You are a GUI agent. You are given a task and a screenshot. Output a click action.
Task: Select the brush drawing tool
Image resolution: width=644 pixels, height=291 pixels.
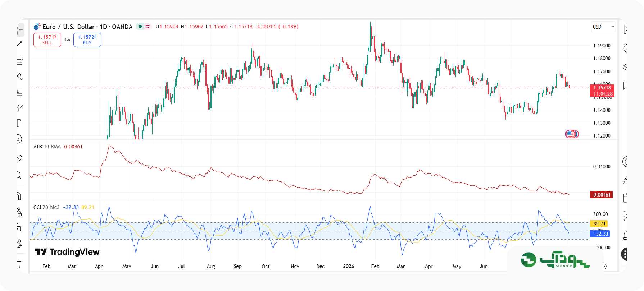click(x=20, y=107)
